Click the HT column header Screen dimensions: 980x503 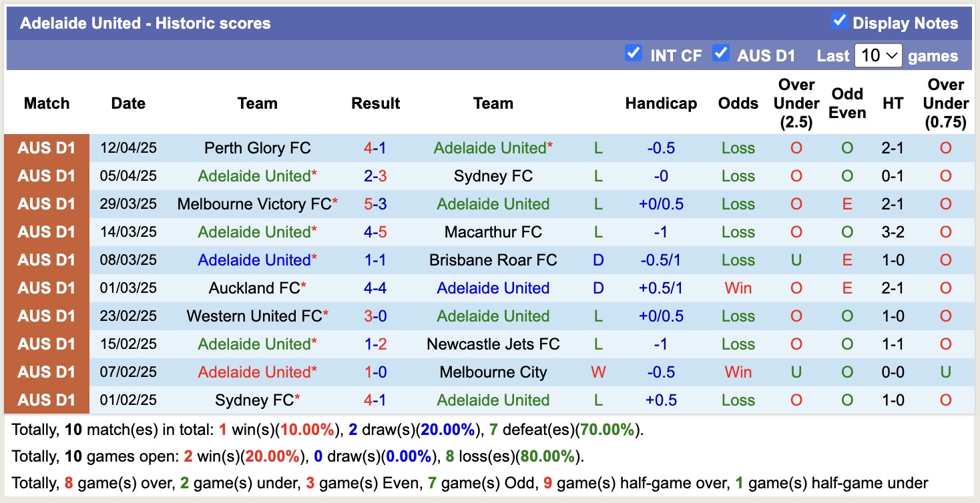(x=893, y=103)
